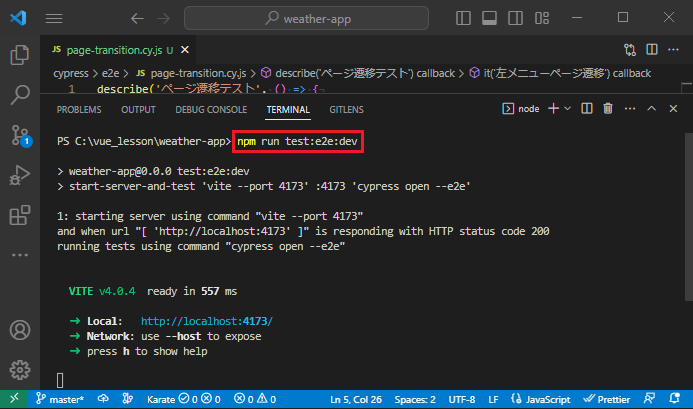Go forward with the right arrow
This screenshot has height=409, width=693.
coord(164,19)
